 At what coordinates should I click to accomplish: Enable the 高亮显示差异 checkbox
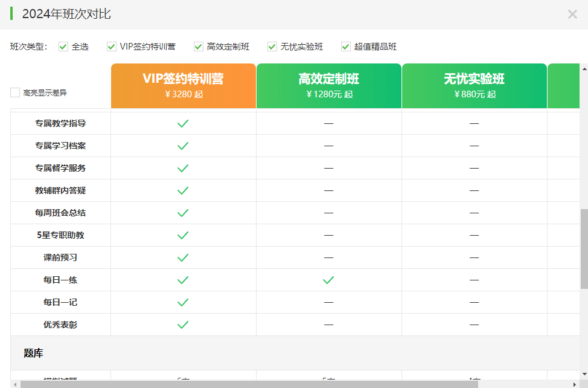(15, 92)
